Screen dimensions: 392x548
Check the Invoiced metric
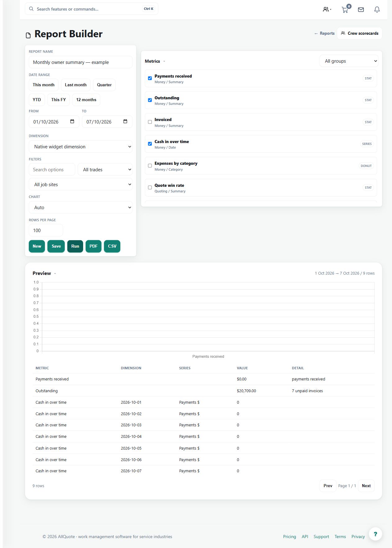coord(150,122)
